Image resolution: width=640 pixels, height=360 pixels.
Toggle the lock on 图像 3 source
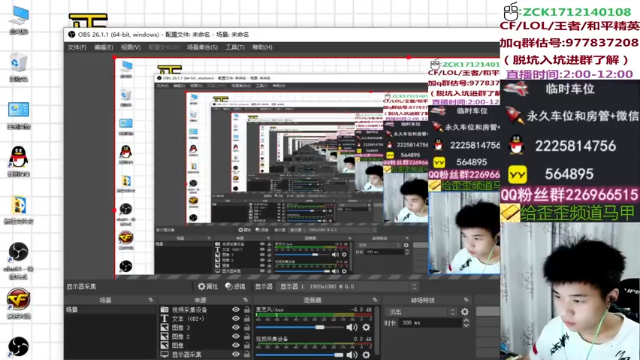point(247,328)
